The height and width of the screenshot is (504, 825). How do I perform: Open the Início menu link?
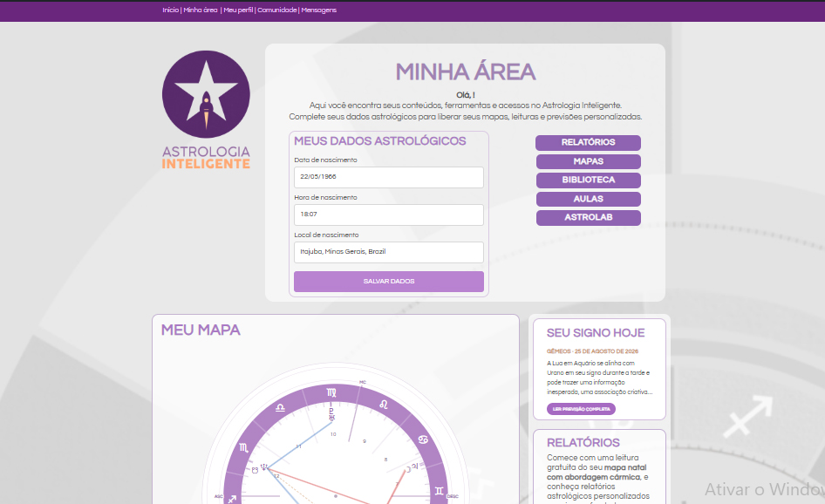click(170, 10)
